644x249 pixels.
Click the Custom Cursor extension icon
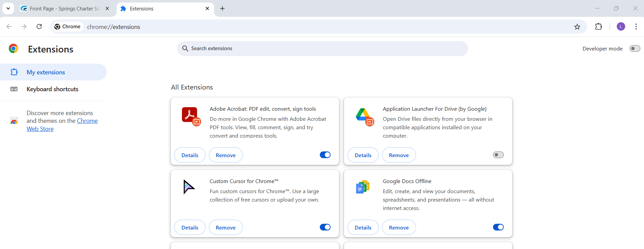point(189,187)
